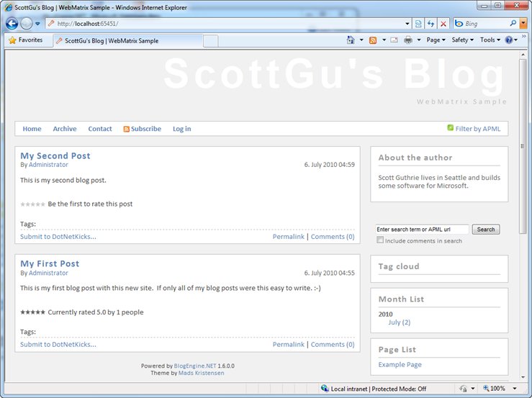Viewport: 532px width, 398px height.
Task: Click the localhost address bar
Action: [225, 24]
